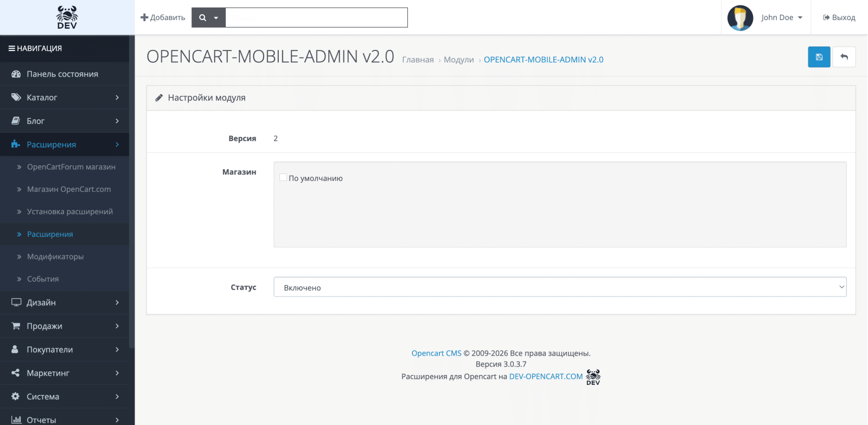
Task: Expand the Дизайн menu chevron
Action: coord(117,302)
